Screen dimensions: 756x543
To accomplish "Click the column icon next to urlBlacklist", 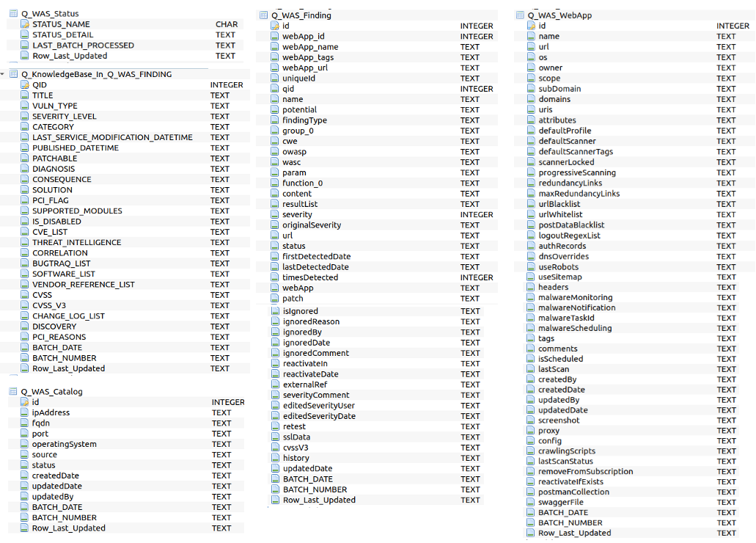I will click(531, 204).
